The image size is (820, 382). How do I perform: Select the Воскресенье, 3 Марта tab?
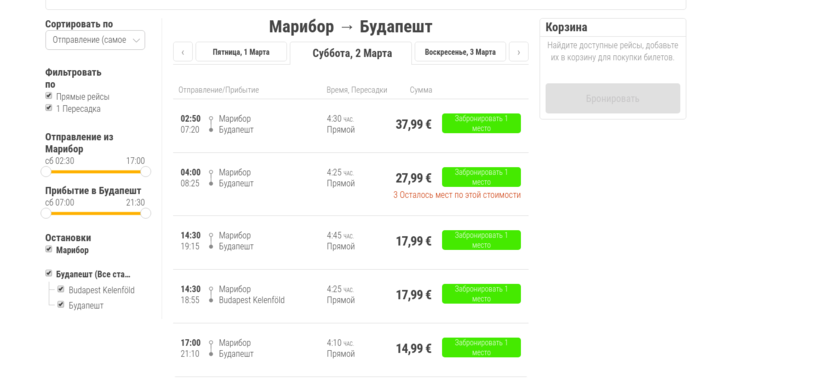460,52
